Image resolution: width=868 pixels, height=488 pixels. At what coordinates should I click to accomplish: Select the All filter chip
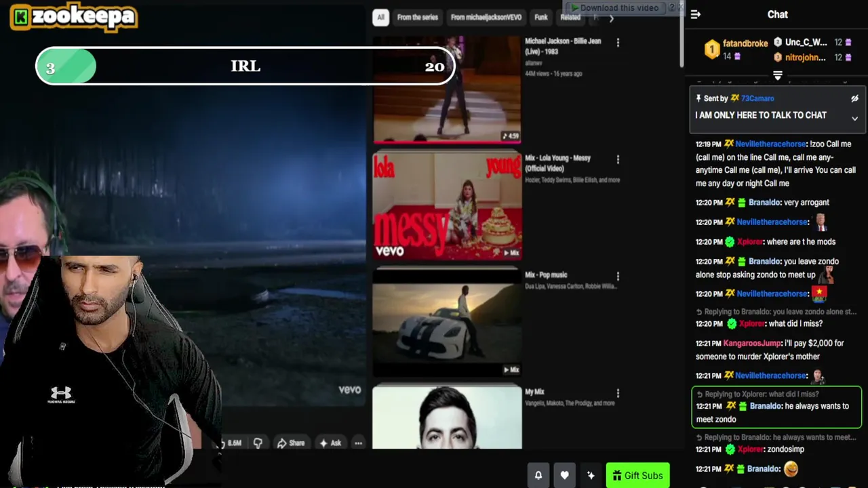coord(380,17)
